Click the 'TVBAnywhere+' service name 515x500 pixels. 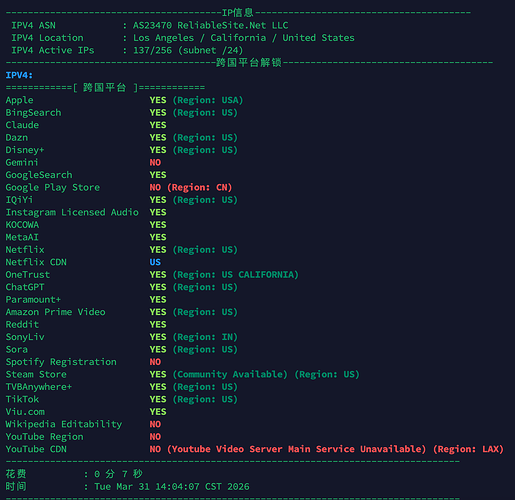click(x=39, y=387)
